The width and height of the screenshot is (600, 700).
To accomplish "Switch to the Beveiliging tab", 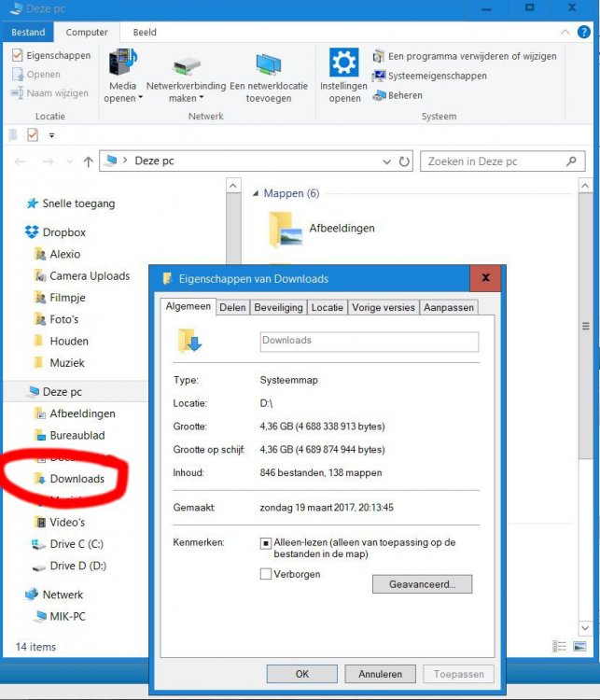I will (278, 307).
